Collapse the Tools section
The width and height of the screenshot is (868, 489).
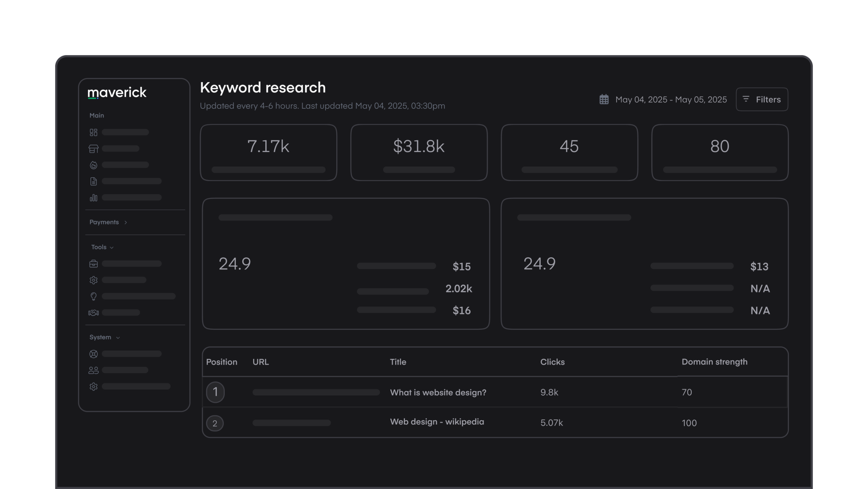click(112, 247)
